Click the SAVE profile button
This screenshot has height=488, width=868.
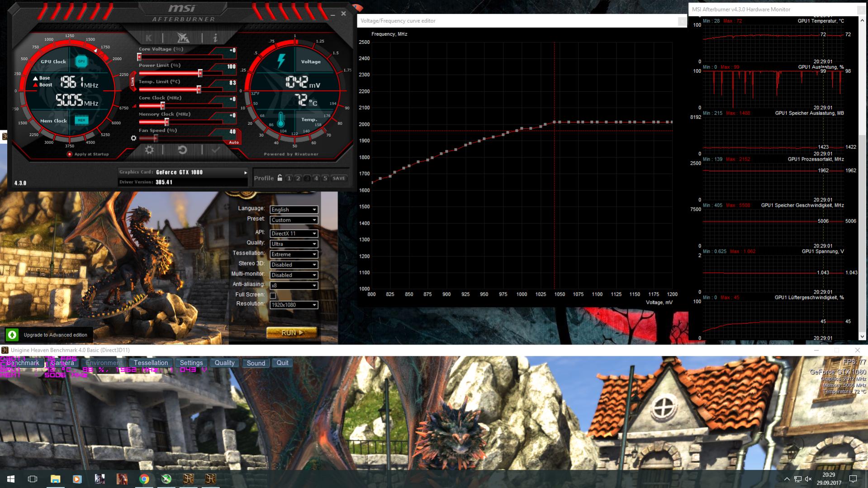(339, 178)
